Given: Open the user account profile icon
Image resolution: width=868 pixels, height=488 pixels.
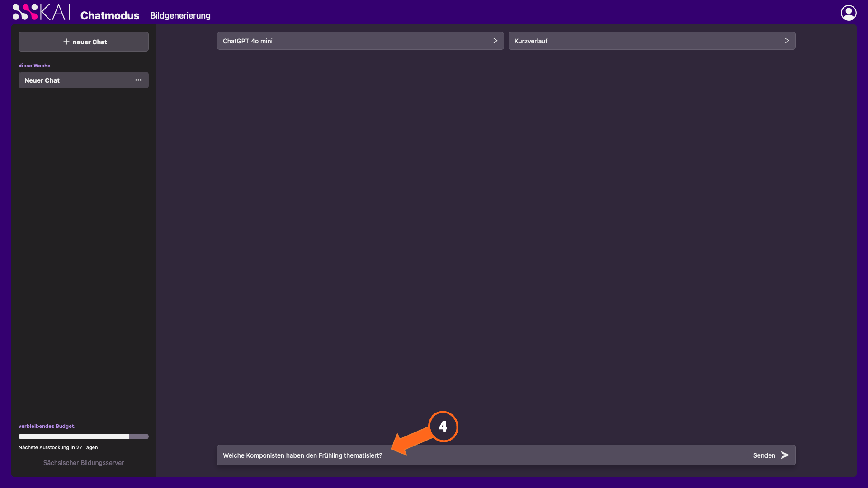Looking at the screenshot, I should tap(849, 13).
